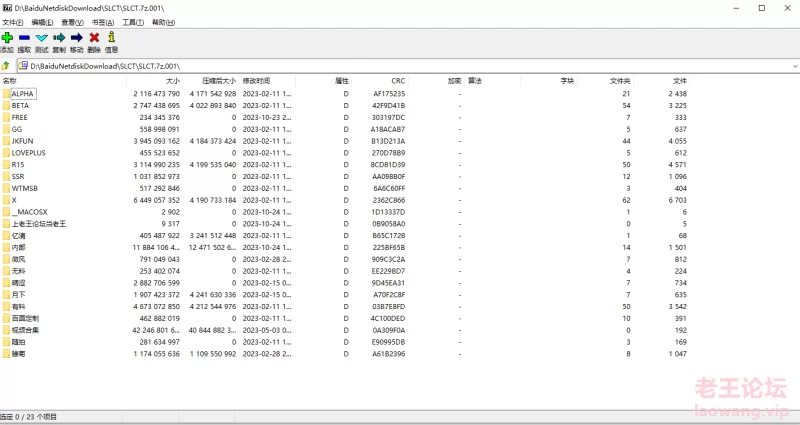Viewport: 800px width, 425px height.
Task: Run the Test (测试) toolbar icon
Action: point(41,38)
